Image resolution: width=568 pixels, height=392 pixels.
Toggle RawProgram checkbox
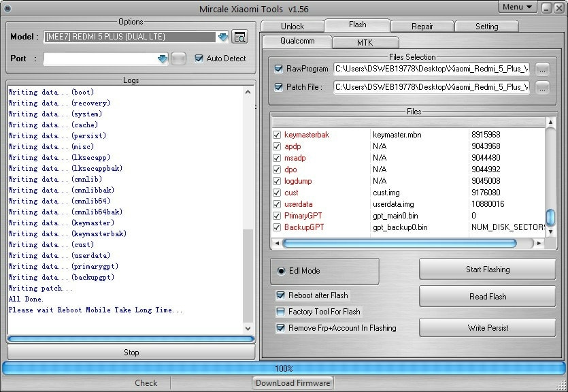point(279,69)
